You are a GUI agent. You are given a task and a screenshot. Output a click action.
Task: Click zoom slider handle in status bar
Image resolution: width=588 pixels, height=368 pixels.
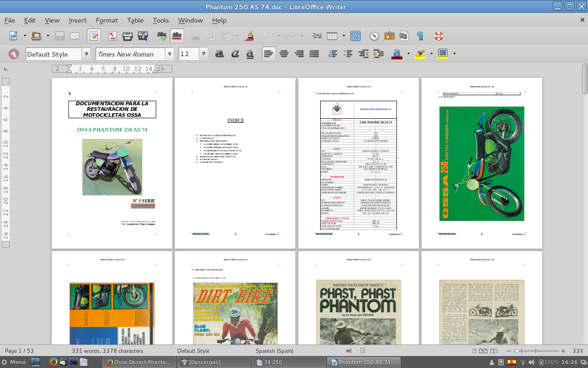pyautogui.click(x=517, y=351)
